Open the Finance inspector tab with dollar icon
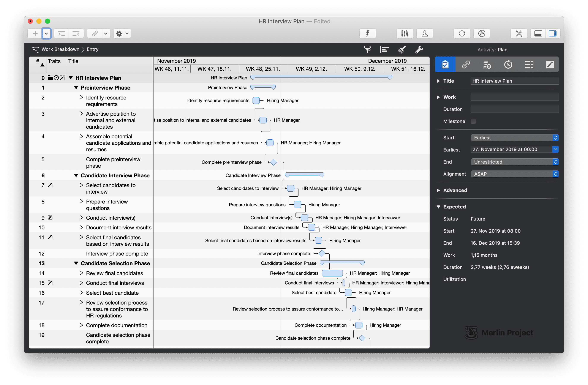588x385 pixels. tap(487, 65)
